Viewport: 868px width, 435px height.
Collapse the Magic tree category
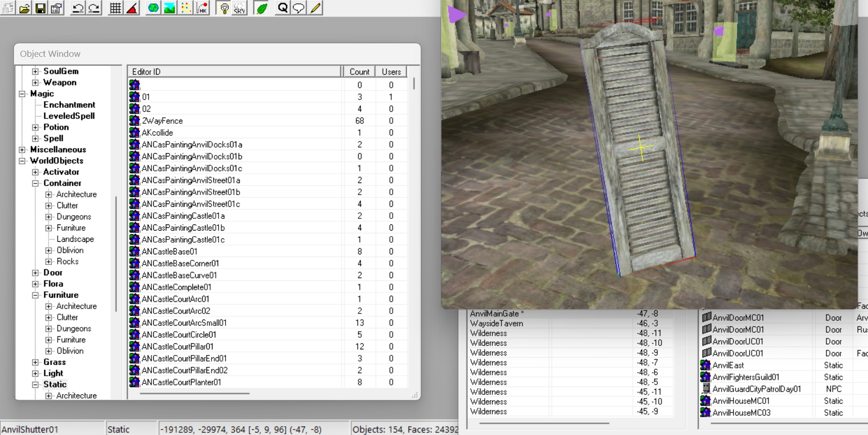point(22,94)
